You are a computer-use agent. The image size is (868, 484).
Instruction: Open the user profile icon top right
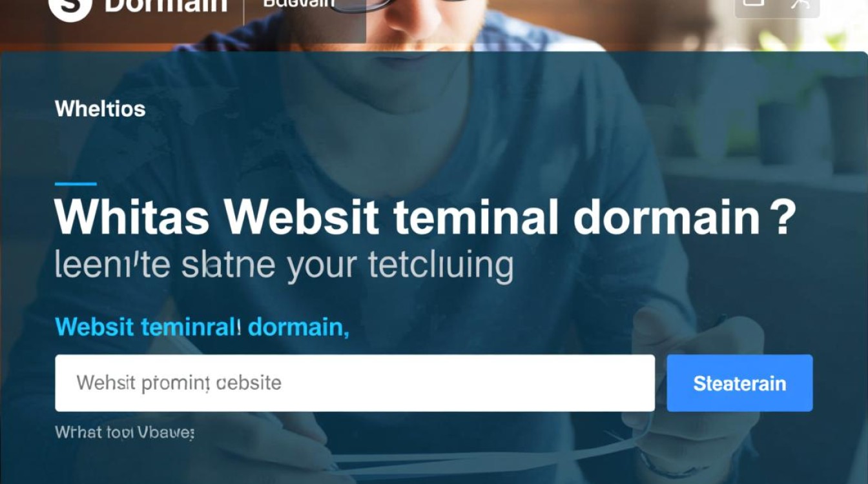click(x=800, y=4)
